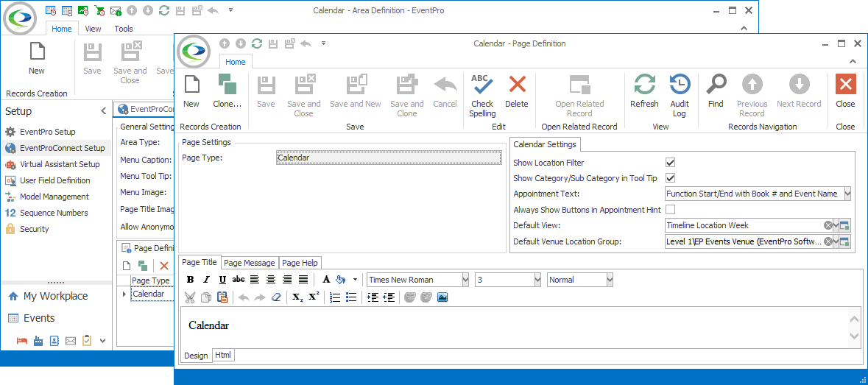The height and width of the screenshot is (385, 868).
Task: Run Check Spelling
Action: tap(482, 96)
